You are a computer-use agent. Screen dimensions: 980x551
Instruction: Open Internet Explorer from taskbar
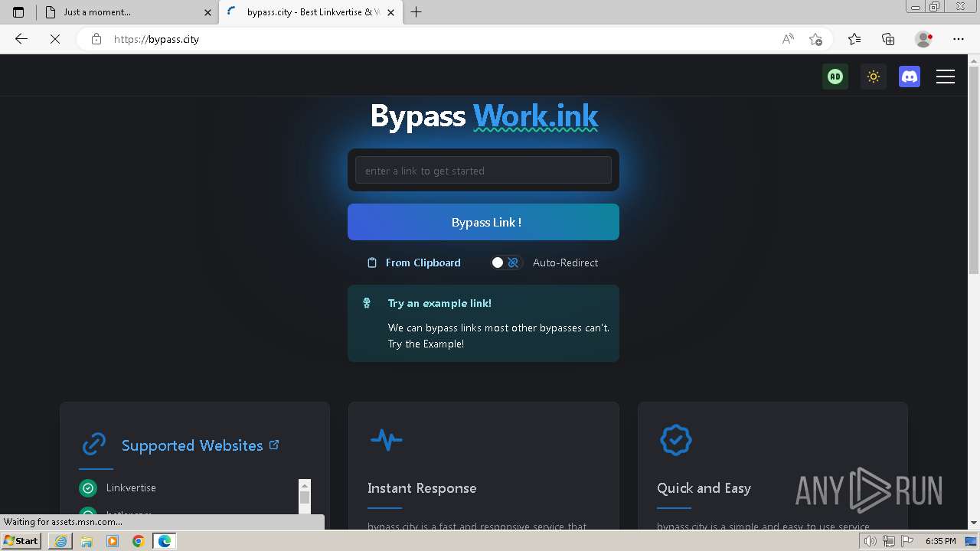coord(60,541)
